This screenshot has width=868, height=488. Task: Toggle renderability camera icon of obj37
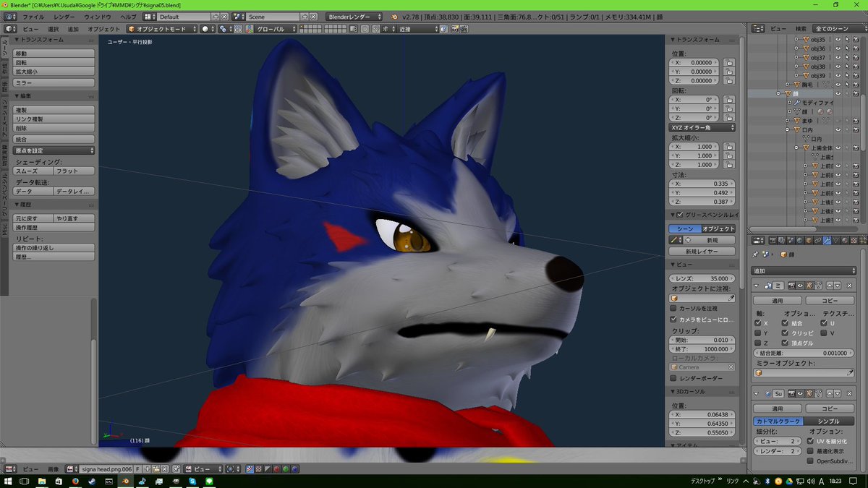click(856, 58)
